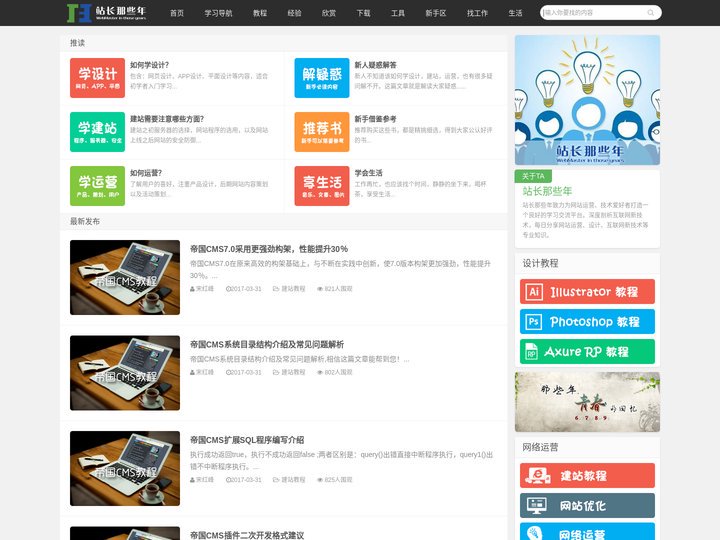The image size is (720, 540).
Task: Click the clock date icon of 扩展SQL article
Action: pos(228,480)
